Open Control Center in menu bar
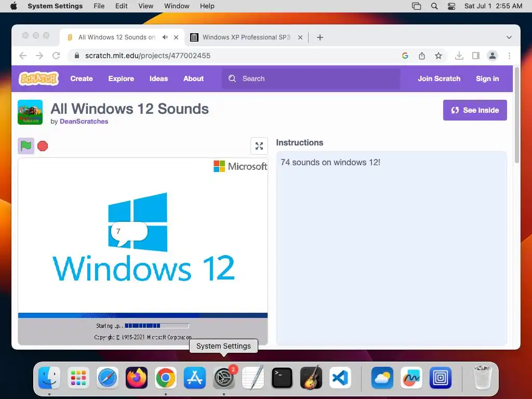Screen dimensions: 532x399 451,6
